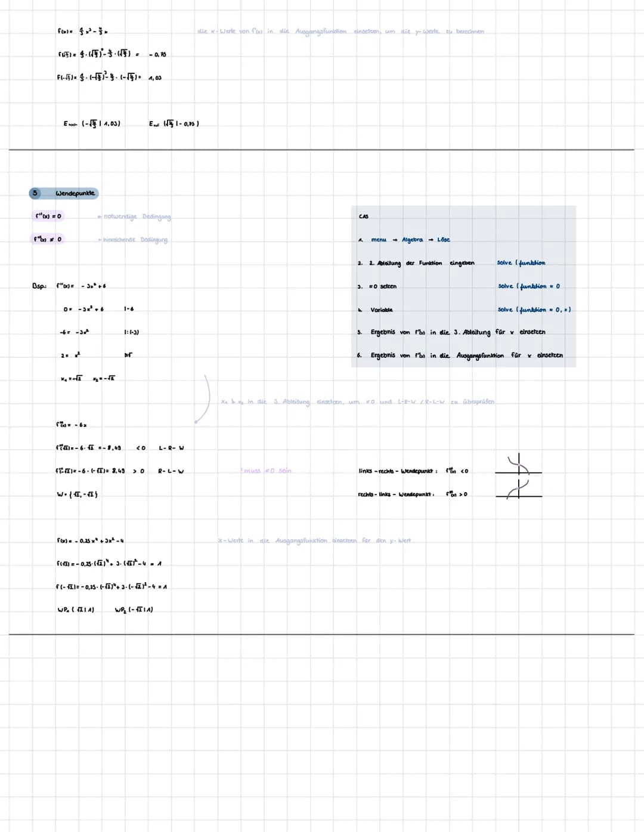Click '2. Ableitung der Funktion eingeben'

pos(421,263)
